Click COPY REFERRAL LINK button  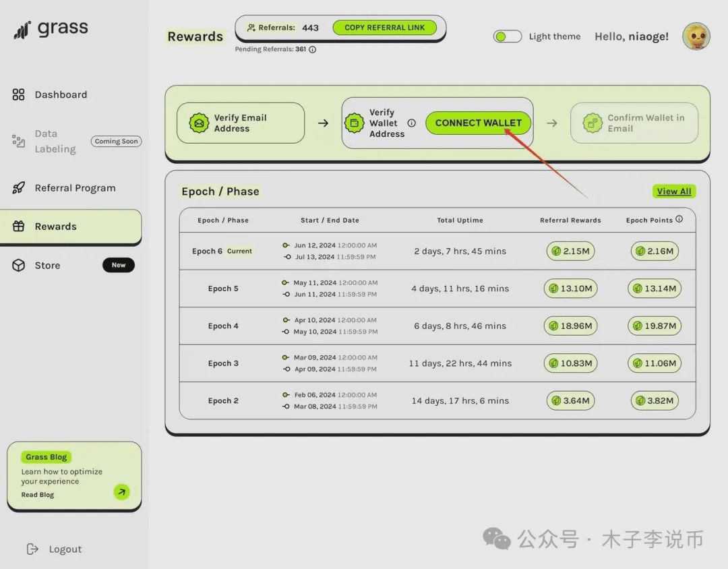[x=384, y=28]
